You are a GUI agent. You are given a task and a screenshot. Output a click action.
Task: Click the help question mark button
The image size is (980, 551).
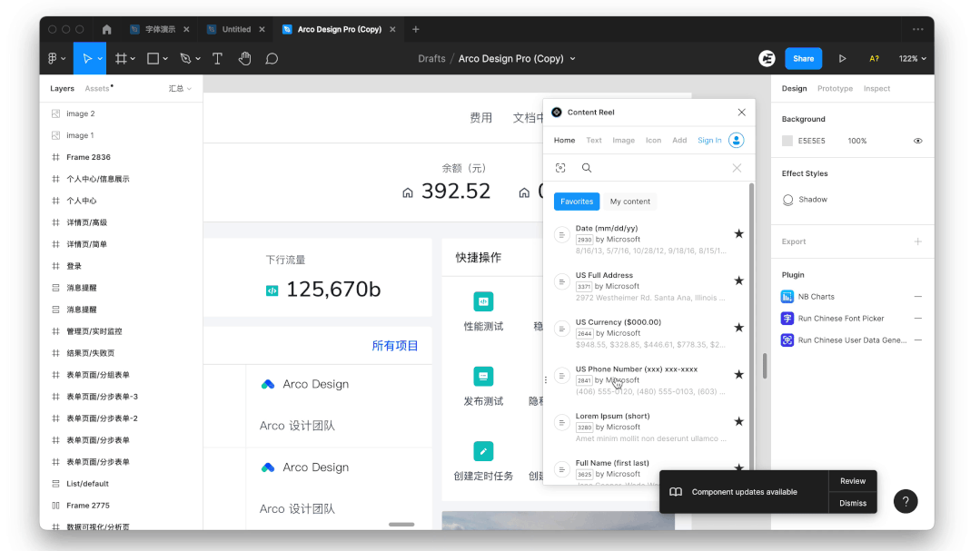[906, 501]
